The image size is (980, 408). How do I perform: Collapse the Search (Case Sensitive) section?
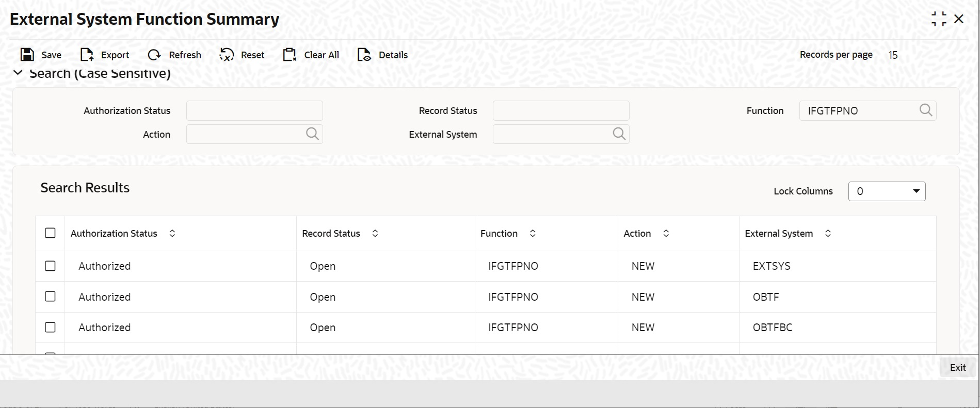(x=18, y=73)
